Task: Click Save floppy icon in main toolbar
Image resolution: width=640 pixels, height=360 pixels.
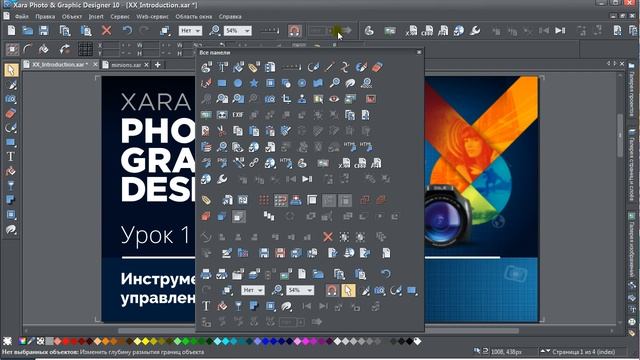Action: click(x=44, y=31)
